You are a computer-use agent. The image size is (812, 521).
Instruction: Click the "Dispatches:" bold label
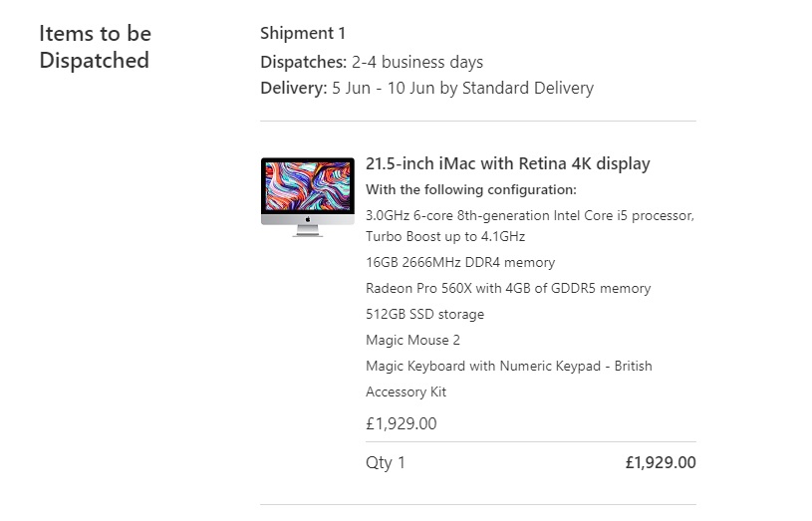tap(303, 62)
